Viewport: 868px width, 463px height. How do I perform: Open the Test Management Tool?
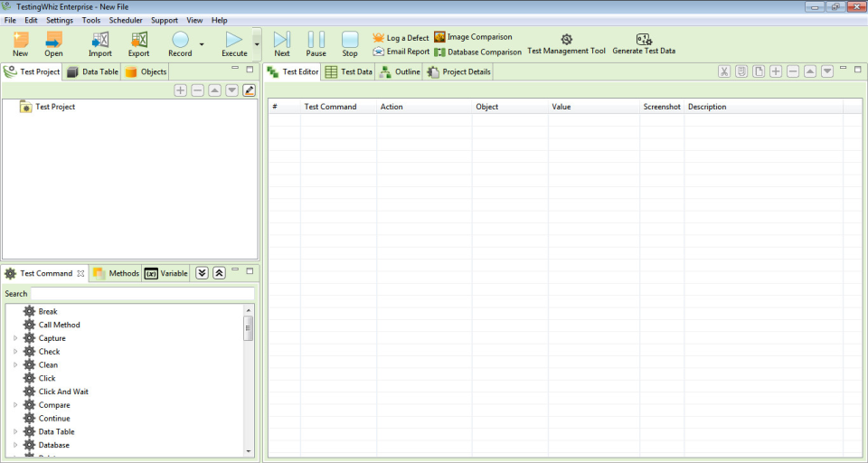tap(566, 44)
